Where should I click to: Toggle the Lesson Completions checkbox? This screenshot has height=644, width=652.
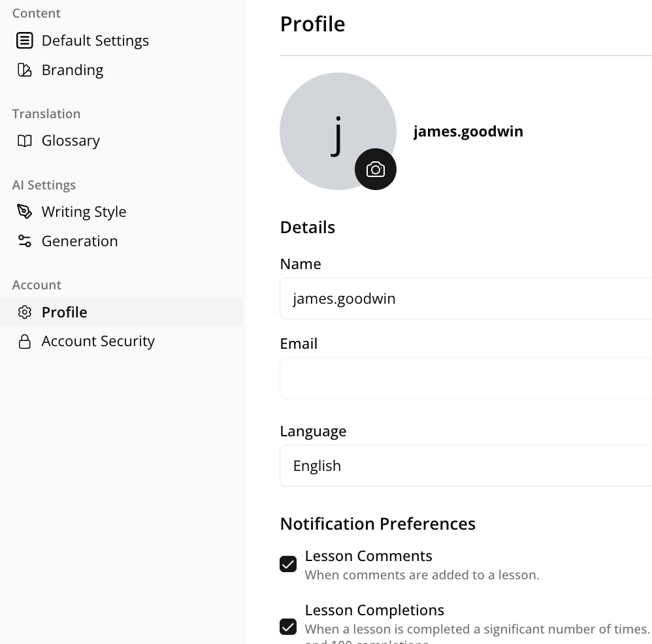288,626
